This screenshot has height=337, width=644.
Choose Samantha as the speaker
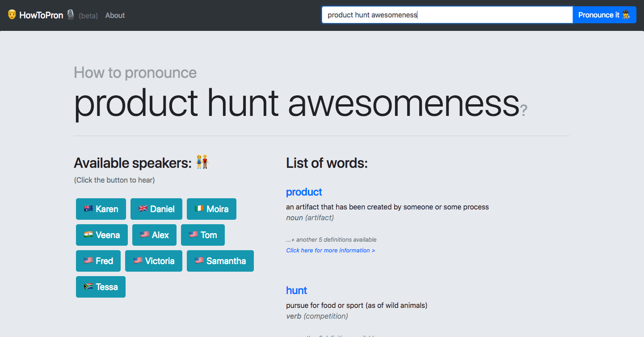pyautogui.click(x=220, y=261)
